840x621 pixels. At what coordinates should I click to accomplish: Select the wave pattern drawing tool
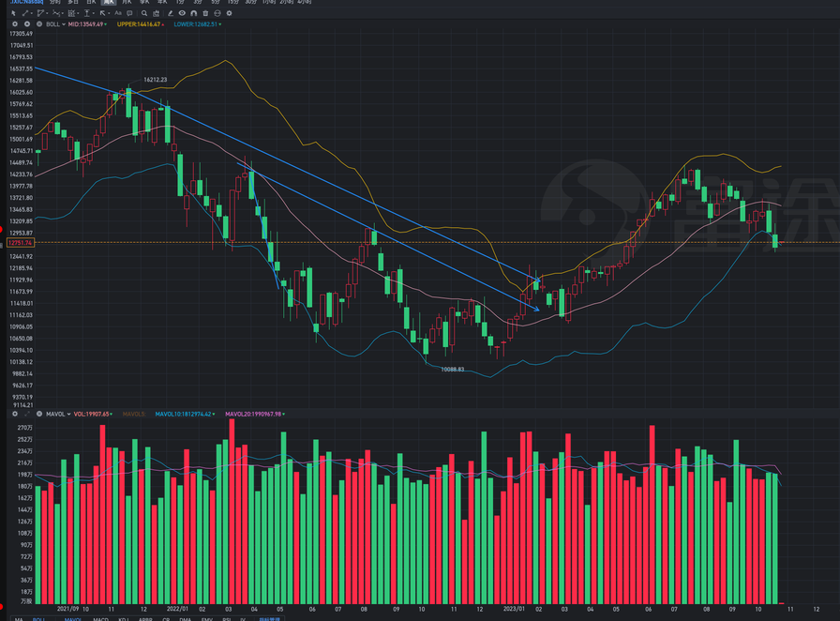(x=55, y=13)
